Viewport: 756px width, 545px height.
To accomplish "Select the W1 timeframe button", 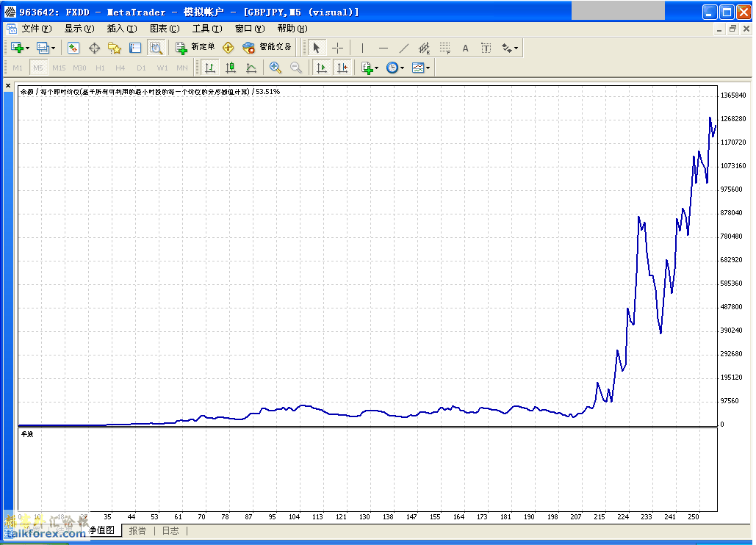I will tap(162, 68).
